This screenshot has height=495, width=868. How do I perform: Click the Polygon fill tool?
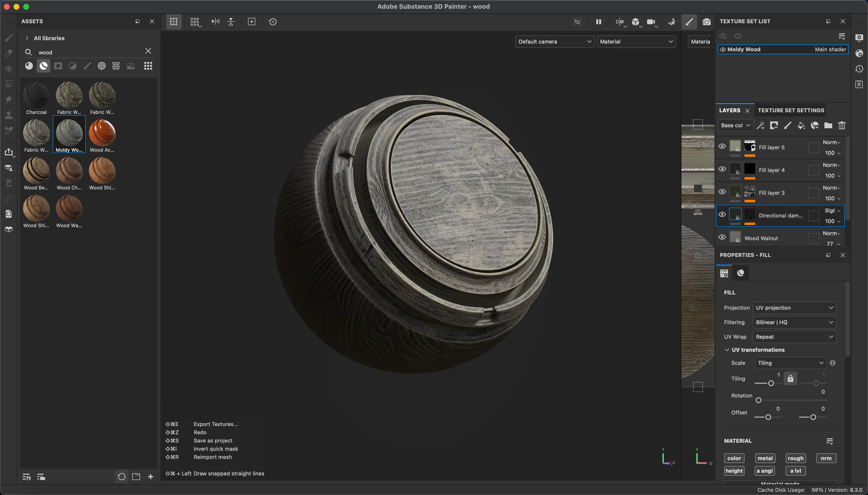point(9,84)
